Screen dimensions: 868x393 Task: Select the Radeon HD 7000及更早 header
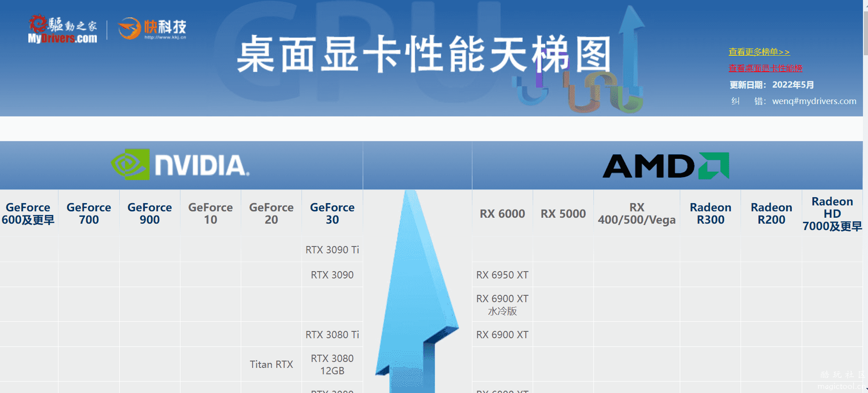[832, 214]
